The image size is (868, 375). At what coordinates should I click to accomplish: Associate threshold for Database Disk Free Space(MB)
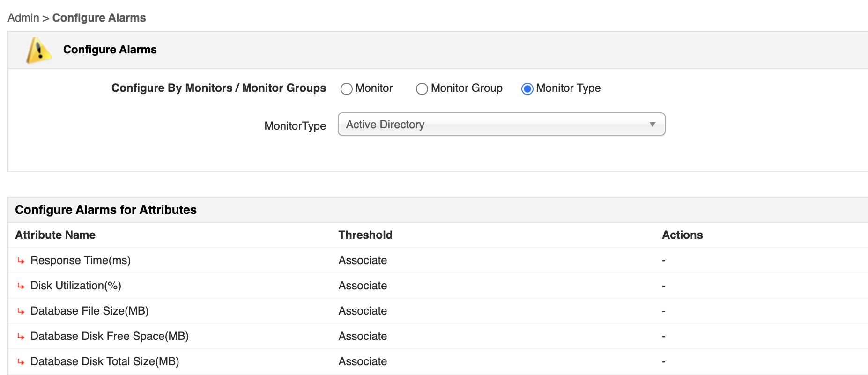363,336
